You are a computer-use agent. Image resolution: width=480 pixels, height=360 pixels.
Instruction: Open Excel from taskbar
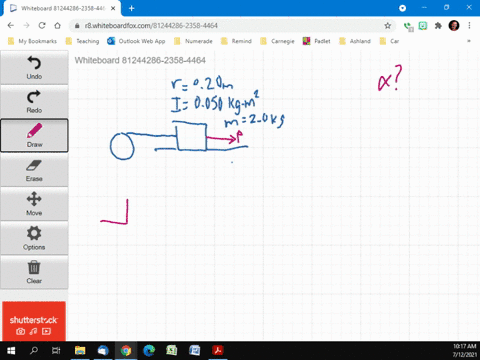172,351
